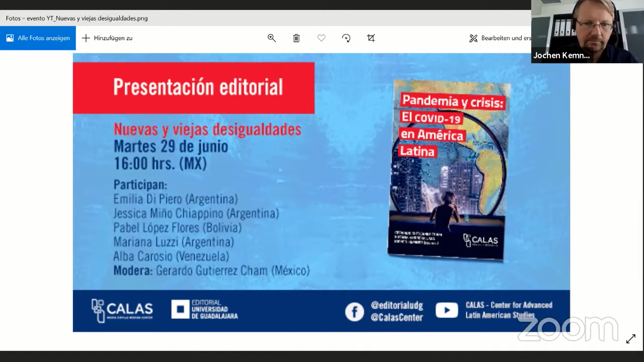The width and height of the screenshot is (644, 362).
Task: Click the @CalasCenter handle text
Action: coord(396,317)
